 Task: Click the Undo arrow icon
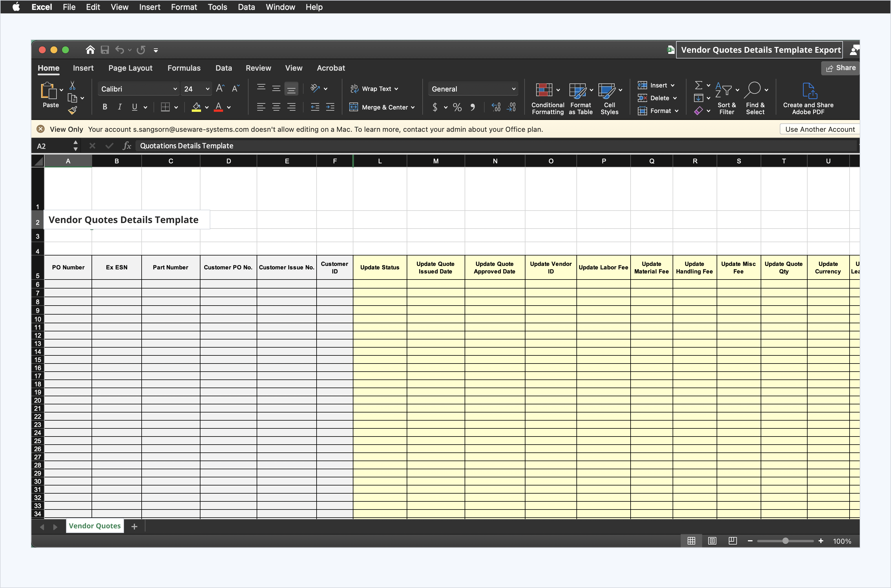tap(120, 50)
